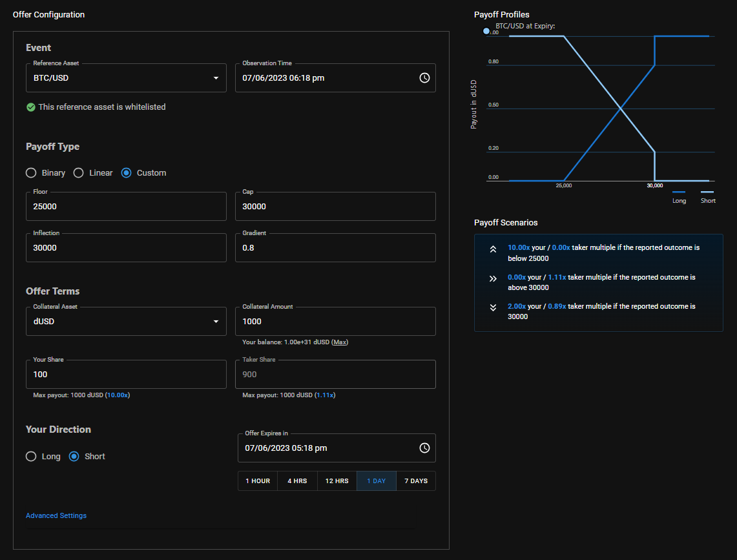This screenshot has width=737, height=560.
Task: Click the Offer Expires clock icon
Action: pos(424,448)
